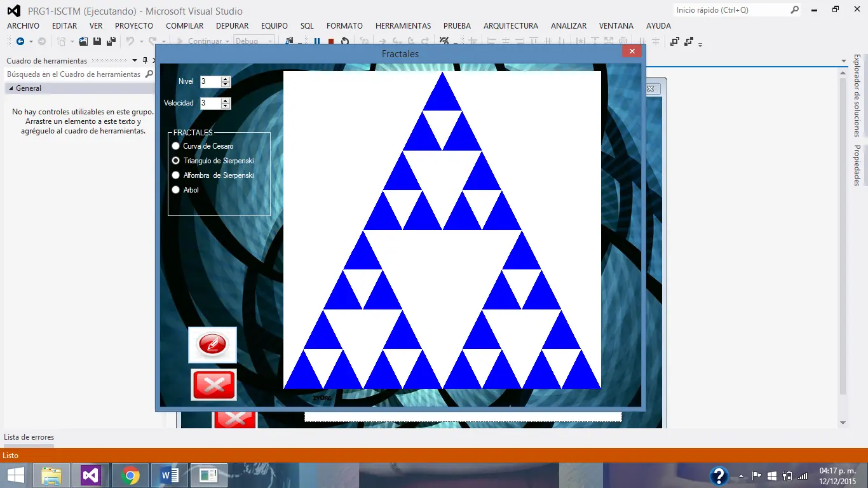Click the battery power tray icon
Screen dimensions: 868x488
click(787, 476)
